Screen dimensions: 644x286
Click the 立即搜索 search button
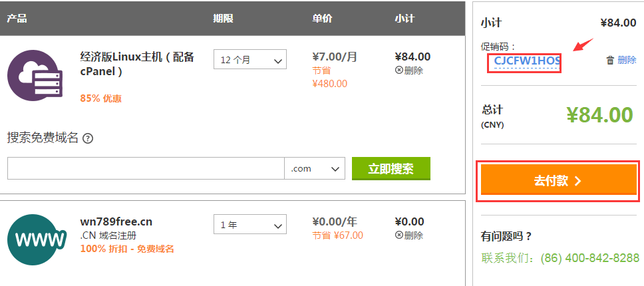[x=391, y=169]
